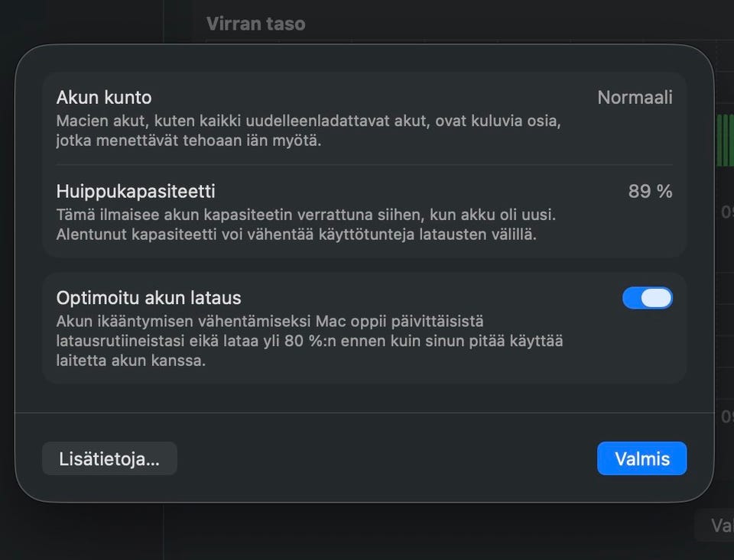Click the Valmis button

point(641,458)
